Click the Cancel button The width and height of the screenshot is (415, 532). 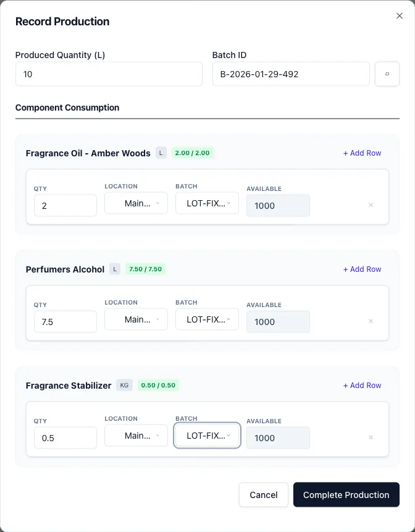tap(263, 494)
